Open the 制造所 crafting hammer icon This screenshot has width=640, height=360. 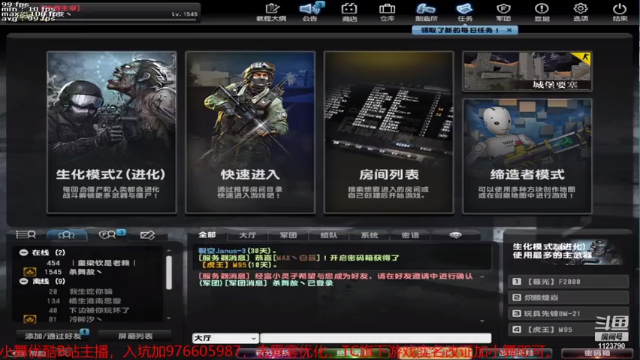click(x=426, y=12)
